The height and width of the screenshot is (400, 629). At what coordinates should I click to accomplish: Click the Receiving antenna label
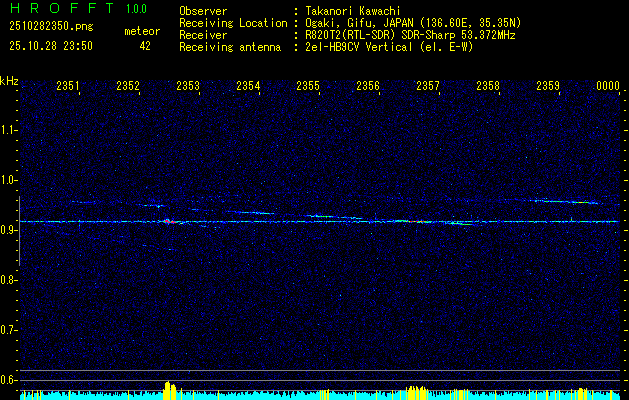230,47
